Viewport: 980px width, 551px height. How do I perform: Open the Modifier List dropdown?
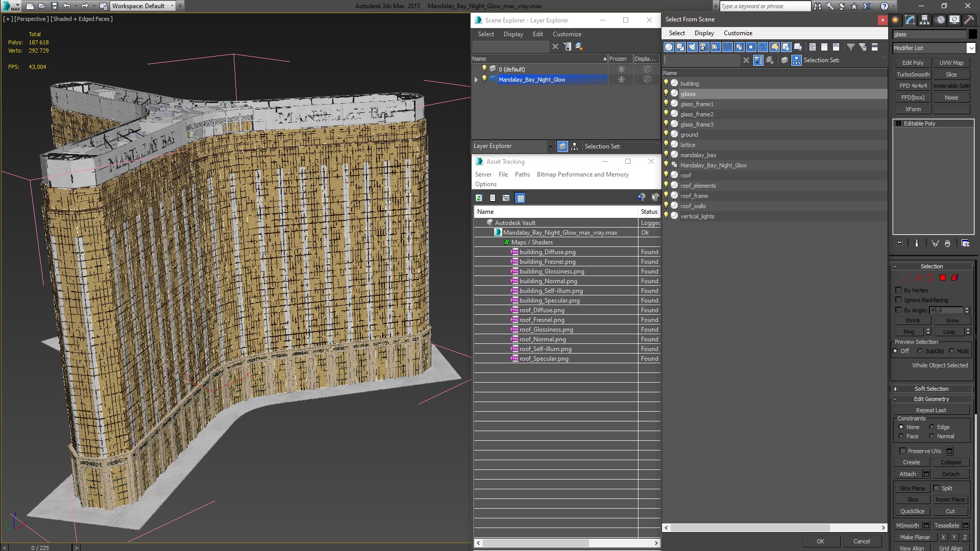click(970, 48)
